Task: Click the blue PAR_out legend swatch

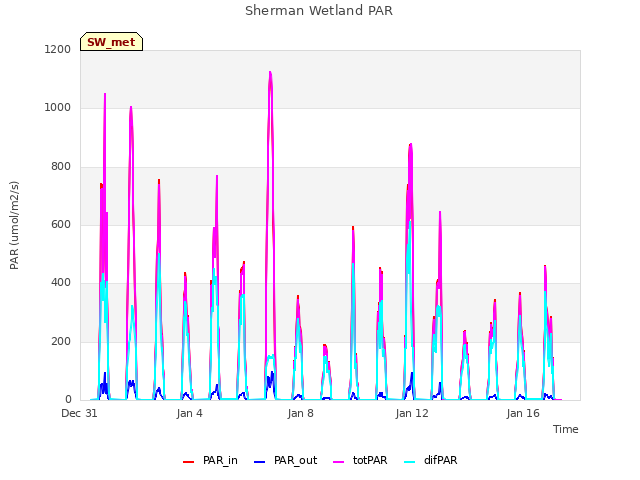Action: pyautogui.click(x=259, y=462)
